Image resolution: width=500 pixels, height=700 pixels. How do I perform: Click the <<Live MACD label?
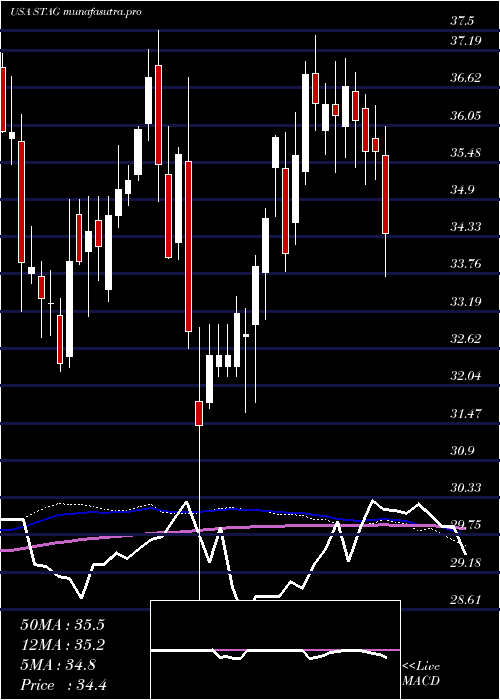click(x=421, y=674)
